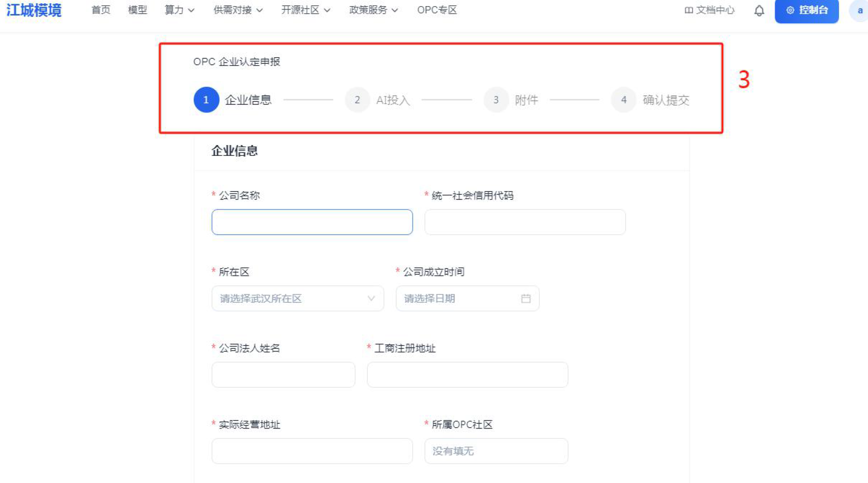
Task: Open the 模型 navigation item
Action: tap(137, 10)
